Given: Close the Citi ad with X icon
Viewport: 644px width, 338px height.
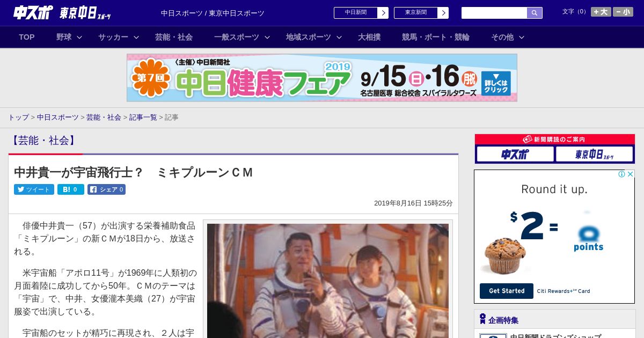Looking at the screenshot, I should 631,174.
